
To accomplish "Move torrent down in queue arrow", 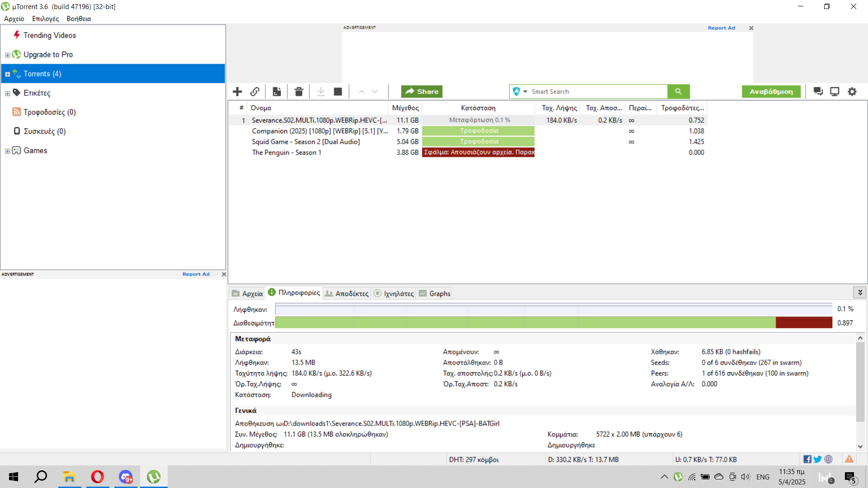I will click(x=375, y=92).
